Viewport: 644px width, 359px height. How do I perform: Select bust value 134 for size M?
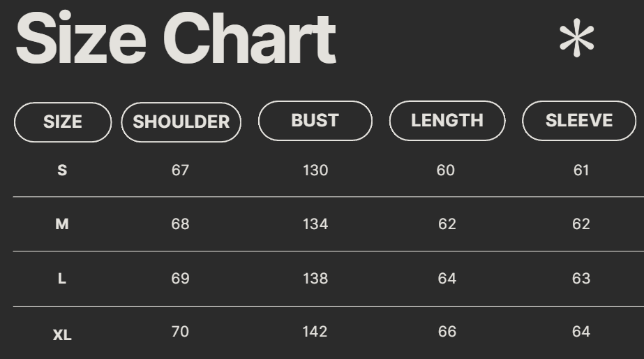coord(315,224)
